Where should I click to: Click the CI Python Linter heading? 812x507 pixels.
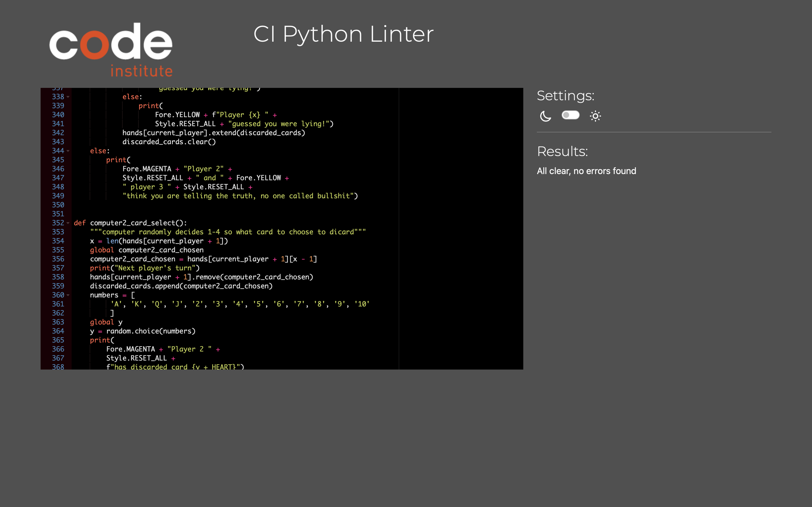(343, 34)
